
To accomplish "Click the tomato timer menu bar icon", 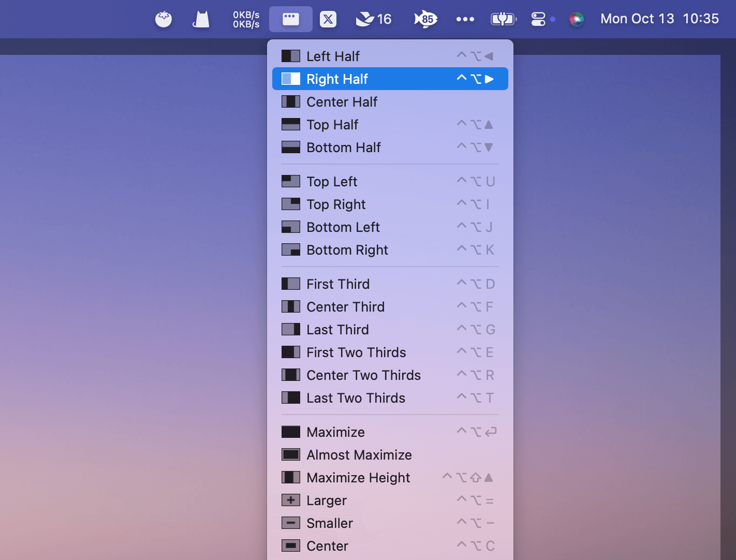I will [164, 20].
